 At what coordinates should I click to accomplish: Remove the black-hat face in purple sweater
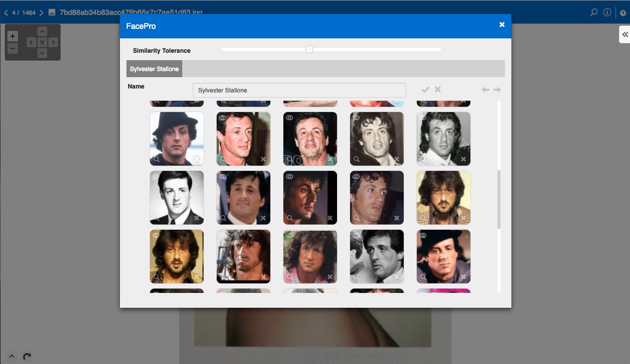[x=463, y=277]
